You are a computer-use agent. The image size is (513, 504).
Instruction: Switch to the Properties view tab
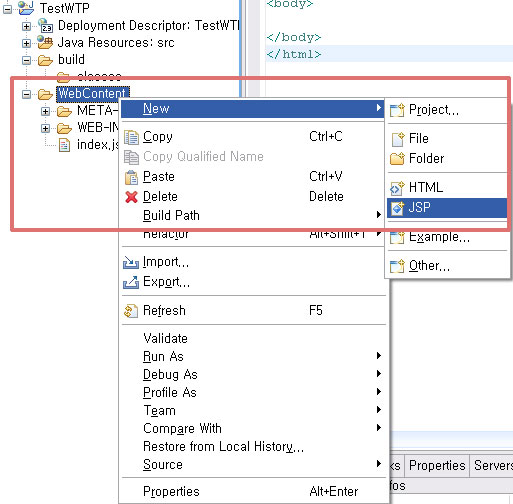click(x=437, y=465)
